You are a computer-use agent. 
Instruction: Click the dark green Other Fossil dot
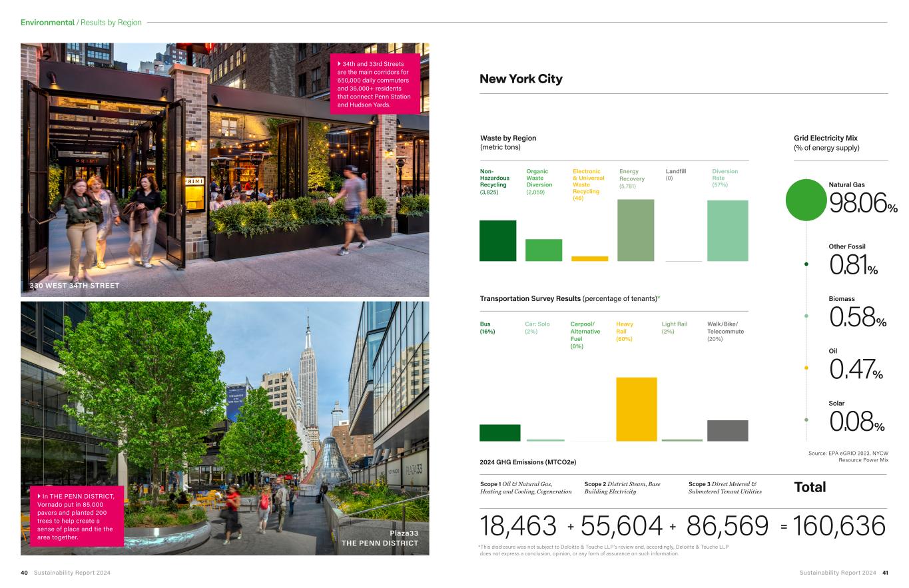pos(806,264)
